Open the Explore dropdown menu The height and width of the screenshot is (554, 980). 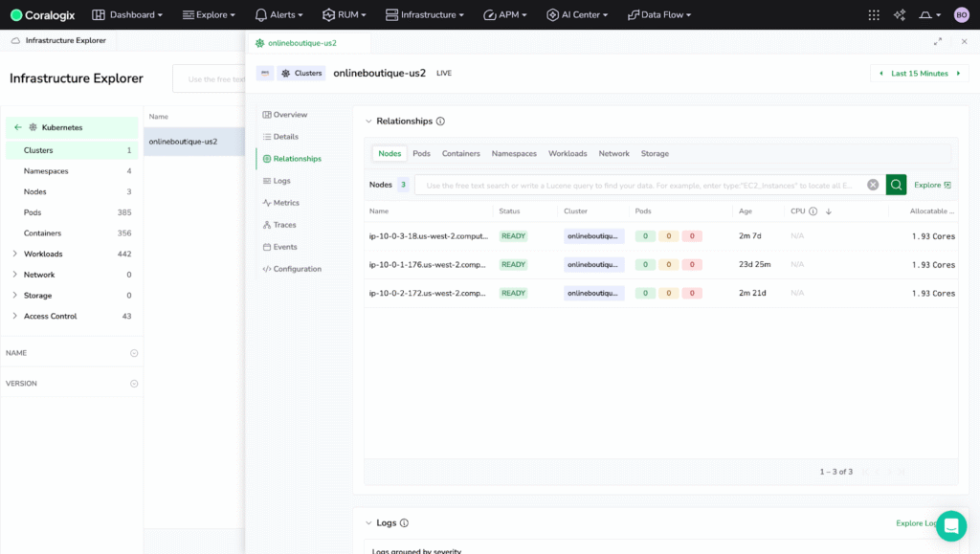209,15
